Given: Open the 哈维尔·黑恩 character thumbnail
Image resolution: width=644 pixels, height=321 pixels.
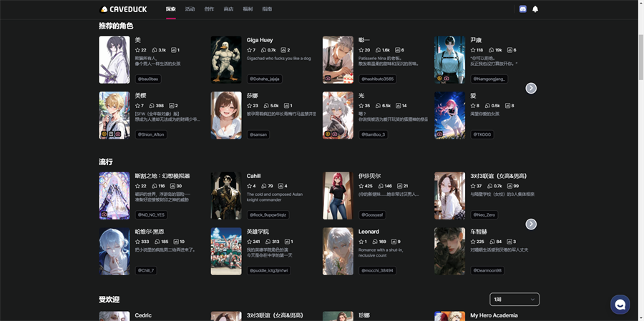Looking at the screenshot, I should tap(114, 251).
